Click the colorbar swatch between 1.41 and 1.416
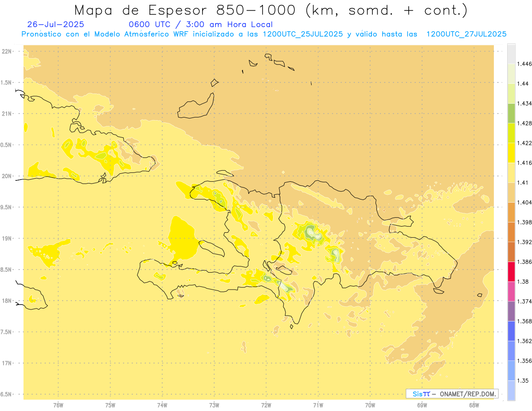The image size is (532, 411). 511,172
